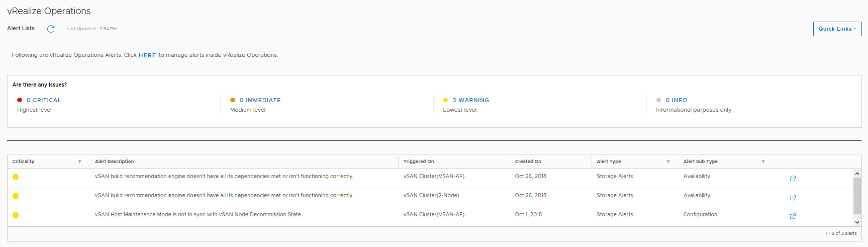The image size is (868, 247).
Task: Filter by 0 INFO alerts
Action: (676, 100)
